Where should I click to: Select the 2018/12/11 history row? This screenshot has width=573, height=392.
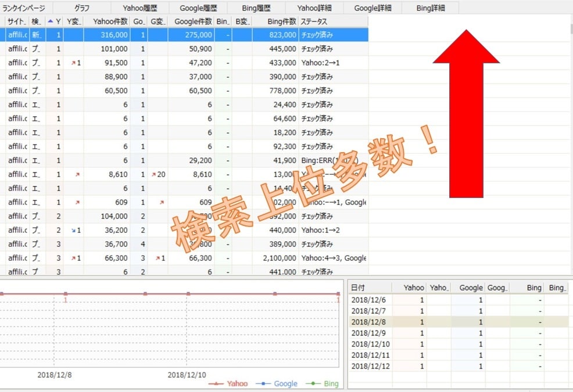(x=459, y=355)
